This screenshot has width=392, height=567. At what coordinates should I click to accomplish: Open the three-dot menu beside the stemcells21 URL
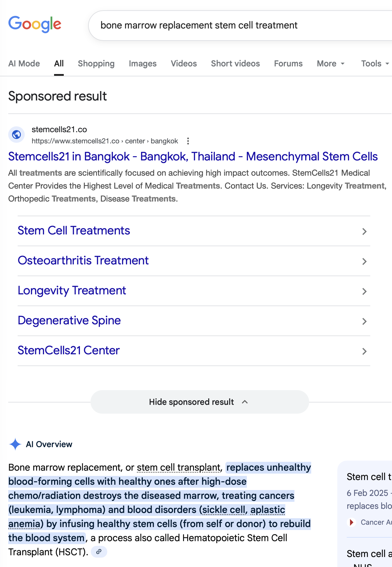pyautogui.click(x=188, y=141)
